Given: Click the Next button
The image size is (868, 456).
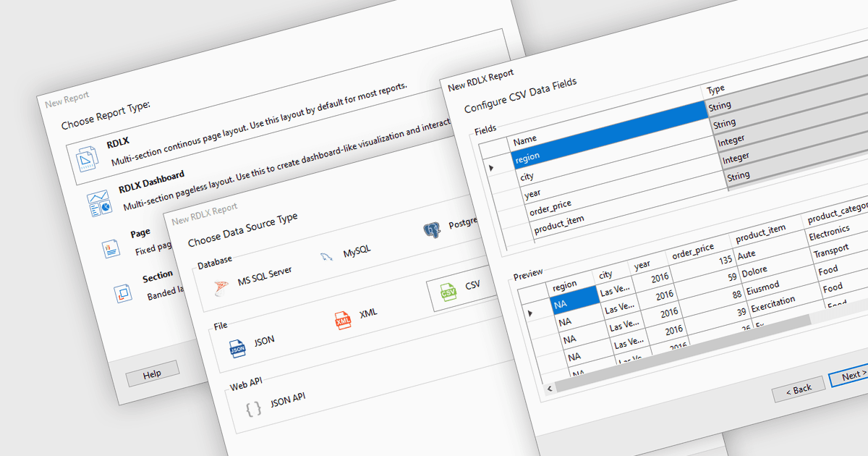Looking at the screenshot, I should point(851,376).
